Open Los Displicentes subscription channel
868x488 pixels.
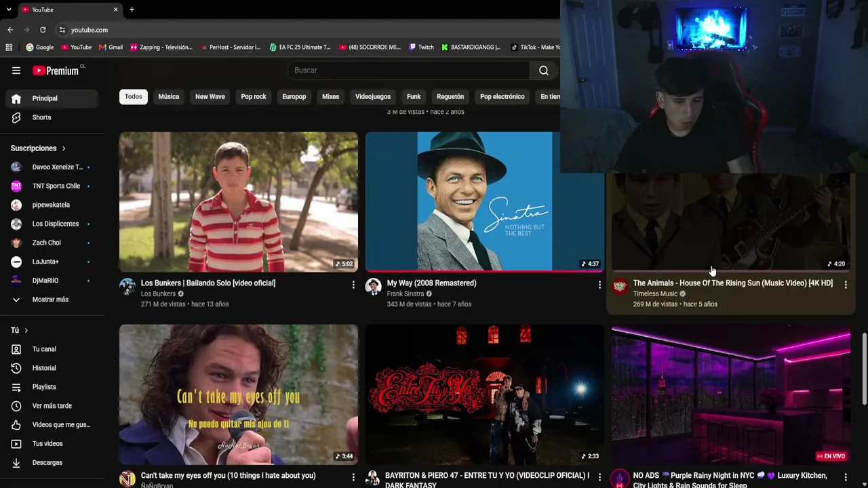tap(52, 224)
